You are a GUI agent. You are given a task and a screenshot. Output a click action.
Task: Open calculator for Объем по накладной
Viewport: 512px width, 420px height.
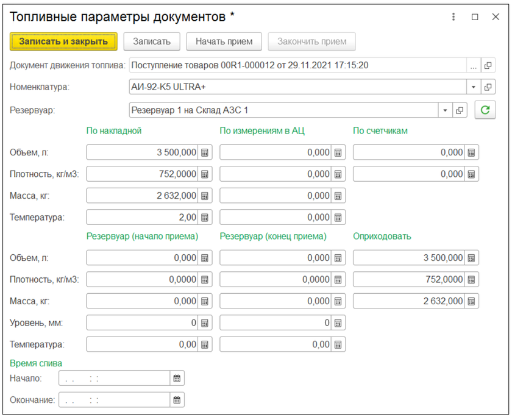(x=205, y=153)
